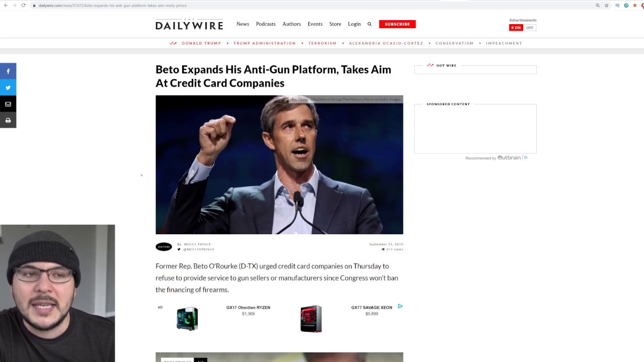
Task: Click the red Subscribe button
Action: 397,24
